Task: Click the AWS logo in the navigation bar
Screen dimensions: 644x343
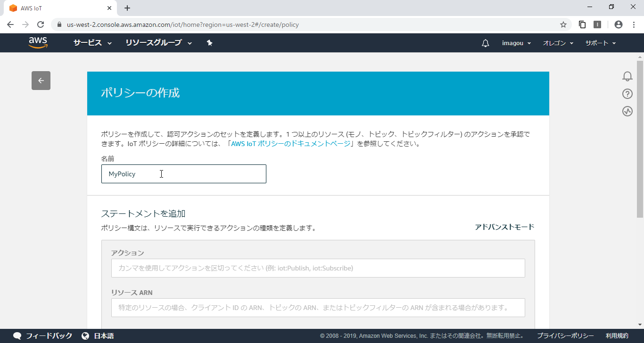Action: tap(38, 42)
